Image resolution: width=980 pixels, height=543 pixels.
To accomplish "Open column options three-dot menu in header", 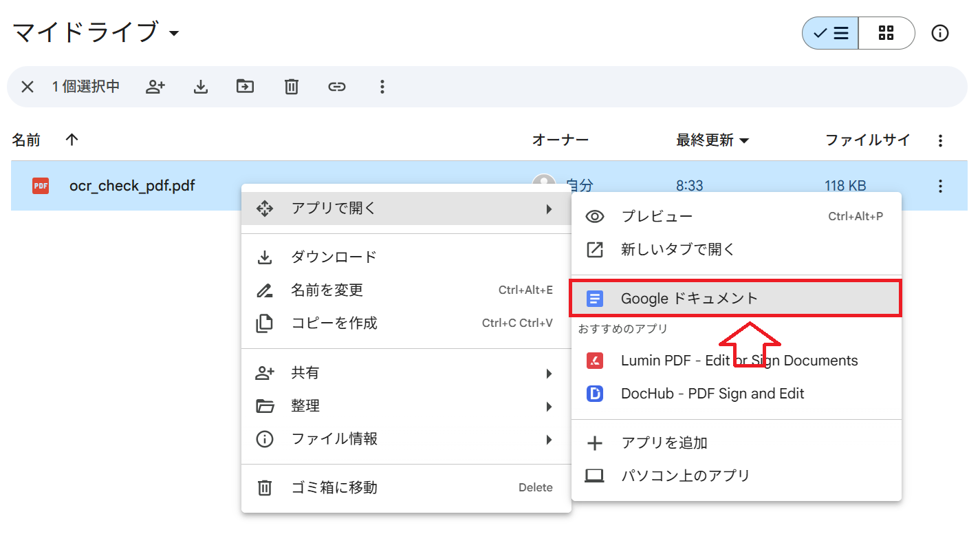I will point(941,141).
